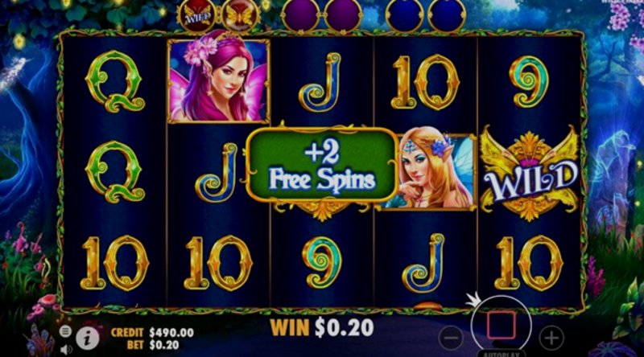Click the WIN $0.20 amount text

click(322, 327)
